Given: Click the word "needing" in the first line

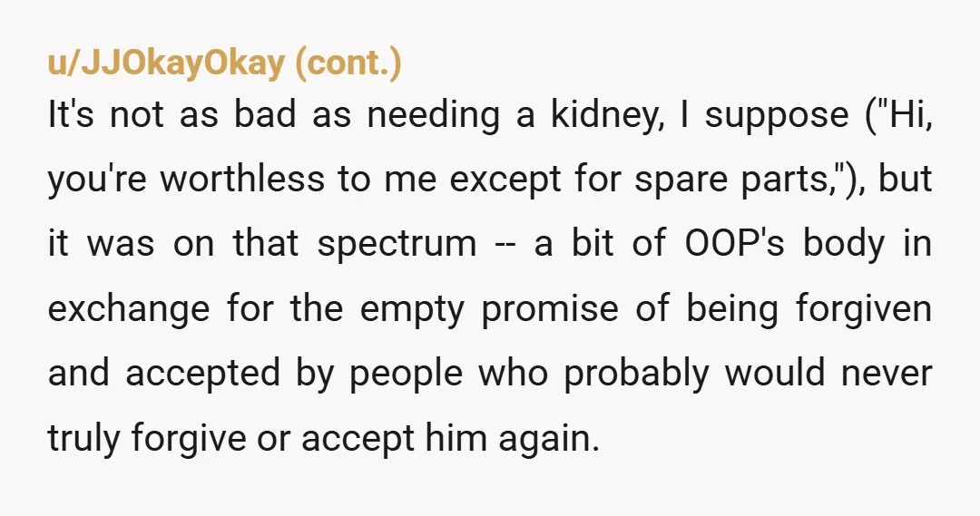Looking at the screenshot, I should coord(433,116).
